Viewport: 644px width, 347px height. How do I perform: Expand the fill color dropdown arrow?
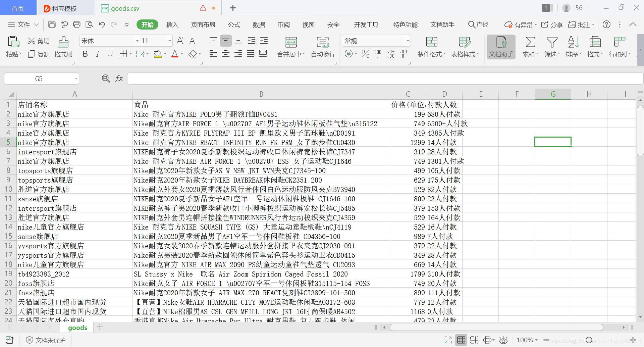click(x=165, y=54)
